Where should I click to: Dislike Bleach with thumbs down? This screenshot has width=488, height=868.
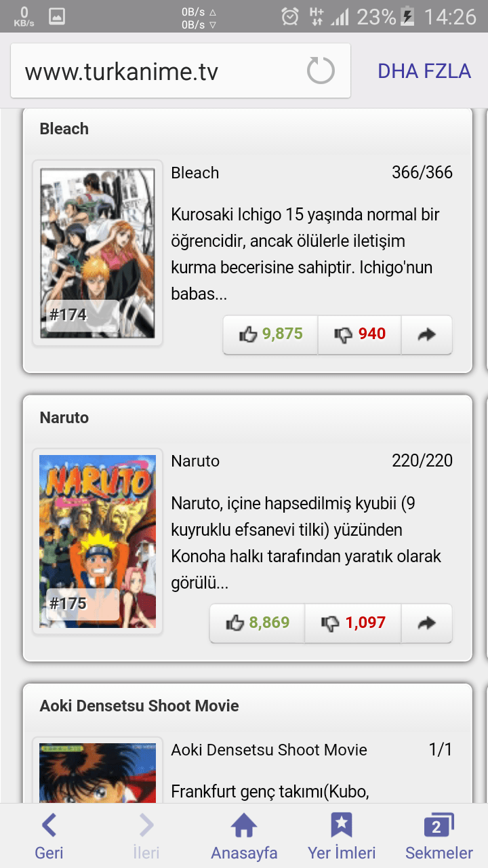(x=359, y=334)
